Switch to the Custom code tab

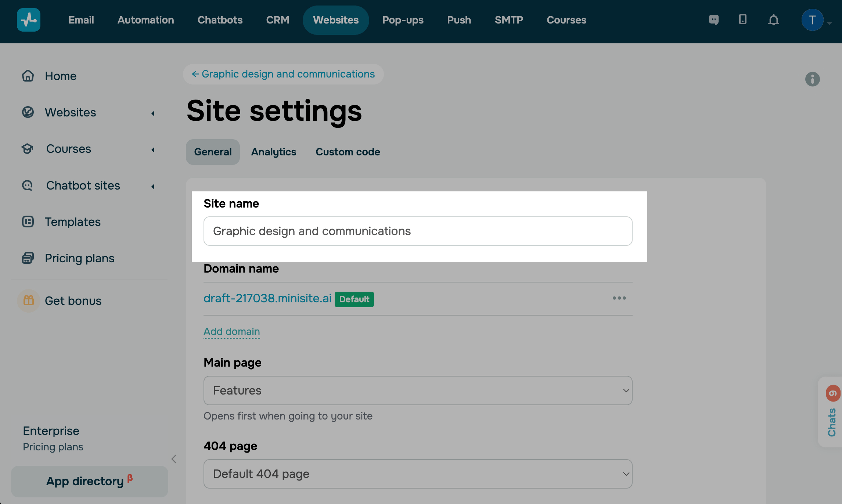[348, 152]
